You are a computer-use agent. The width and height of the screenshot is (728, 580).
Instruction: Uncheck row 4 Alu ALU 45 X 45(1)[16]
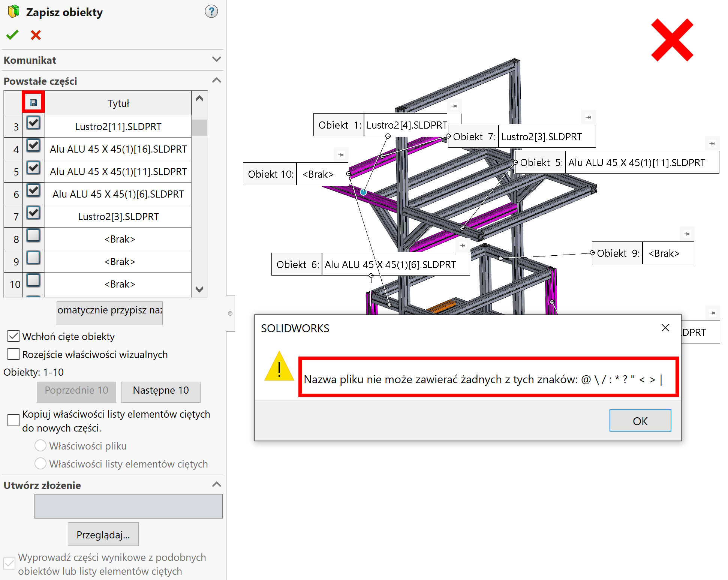pos(33,145)
